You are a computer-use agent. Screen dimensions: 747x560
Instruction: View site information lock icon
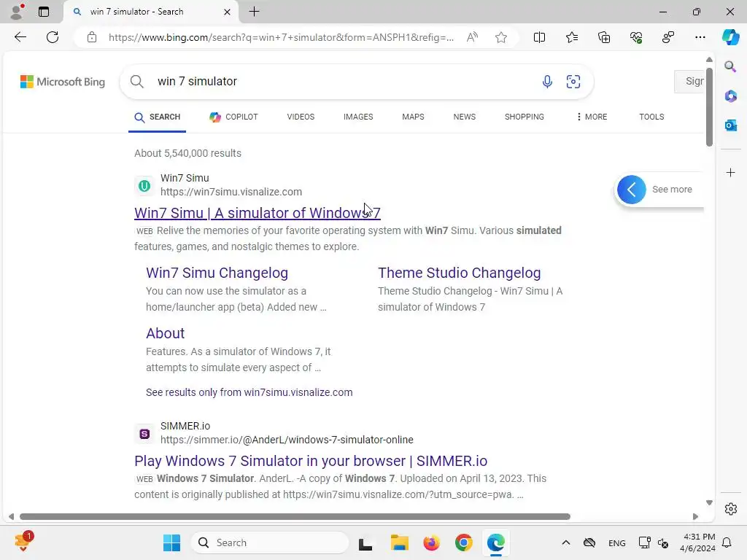coord(92,37)
